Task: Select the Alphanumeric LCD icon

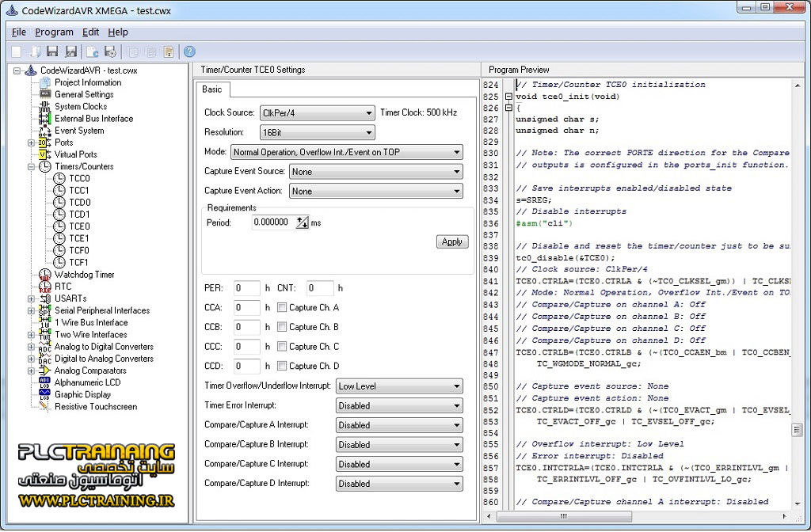Action: [44, 382]
